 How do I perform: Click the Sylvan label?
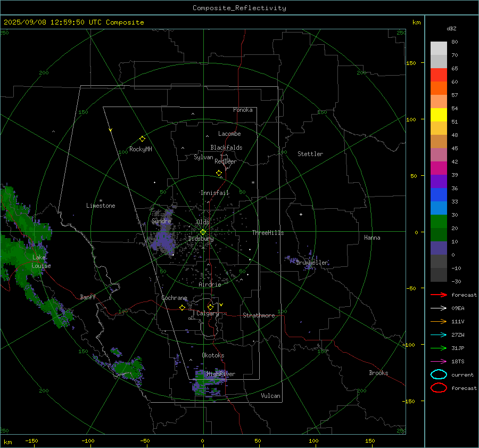pyautogui.click(x=203, y=157)
